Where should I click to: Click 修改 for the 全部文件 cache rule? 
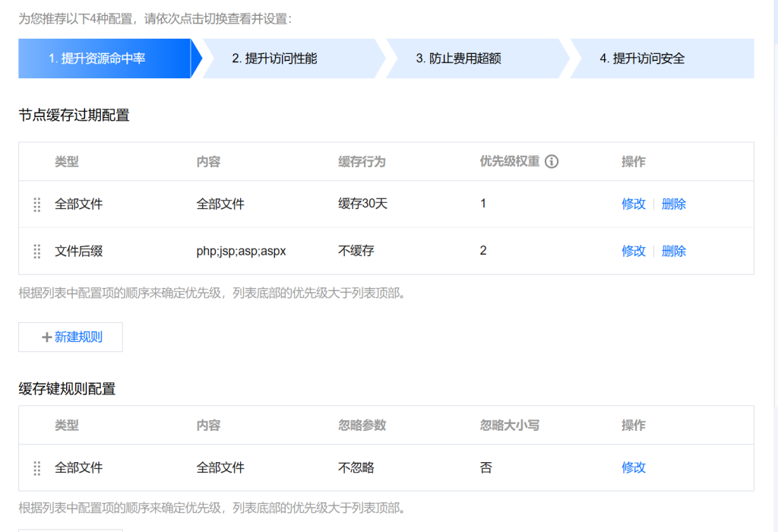click(634, 204)
